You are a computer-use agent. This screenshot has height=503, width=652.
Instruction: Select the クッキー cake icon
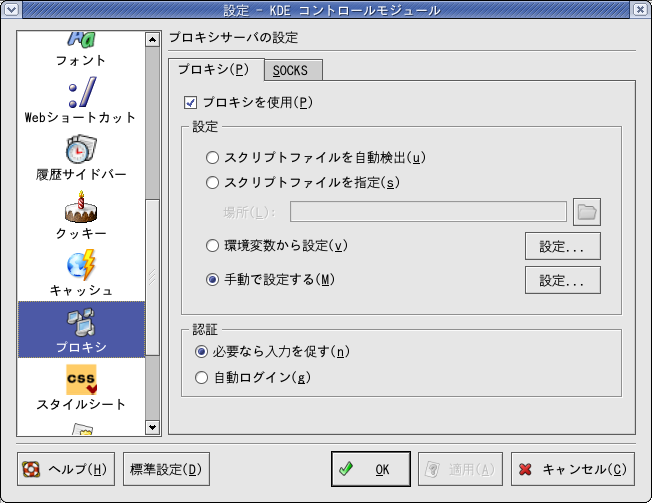click(81, 207)
